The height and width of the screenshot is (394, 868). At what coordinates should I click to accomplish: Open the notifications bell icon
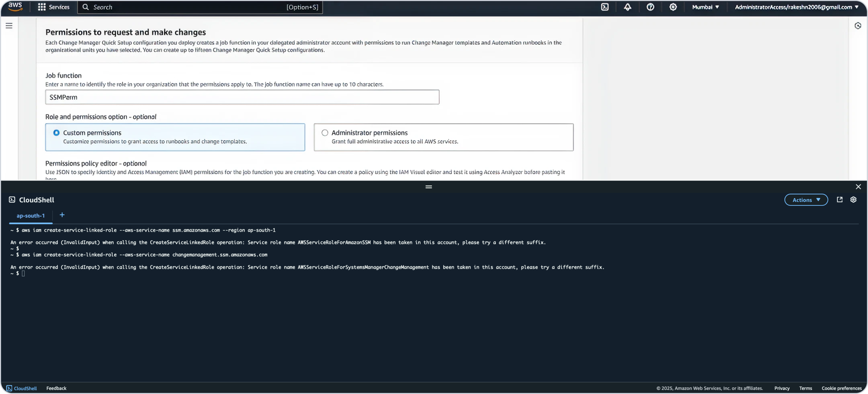(627, 7)
